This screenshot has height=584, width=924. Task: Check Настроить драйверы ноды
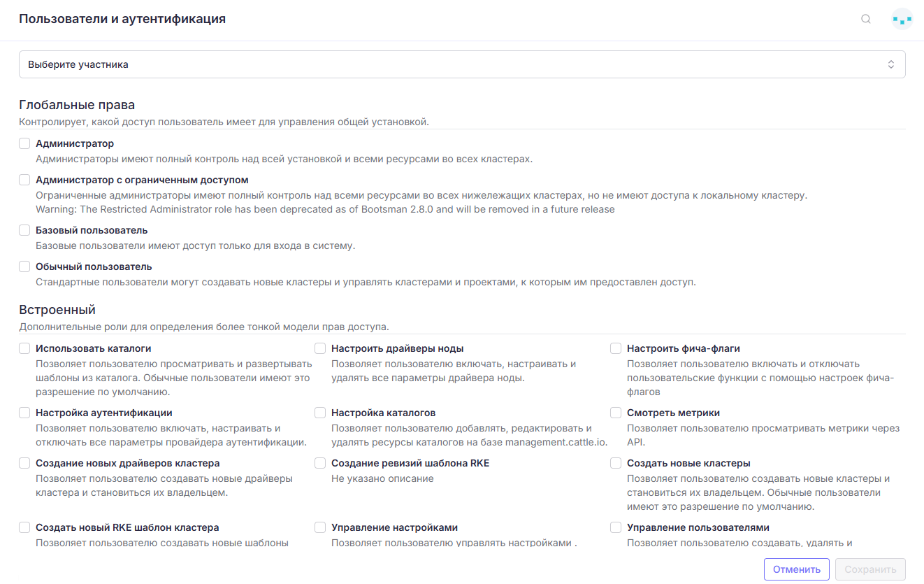point(320,348)
